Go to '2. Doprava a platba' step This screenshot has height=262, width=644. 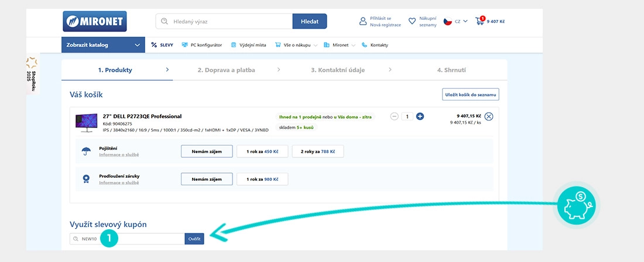pos(226,70)
